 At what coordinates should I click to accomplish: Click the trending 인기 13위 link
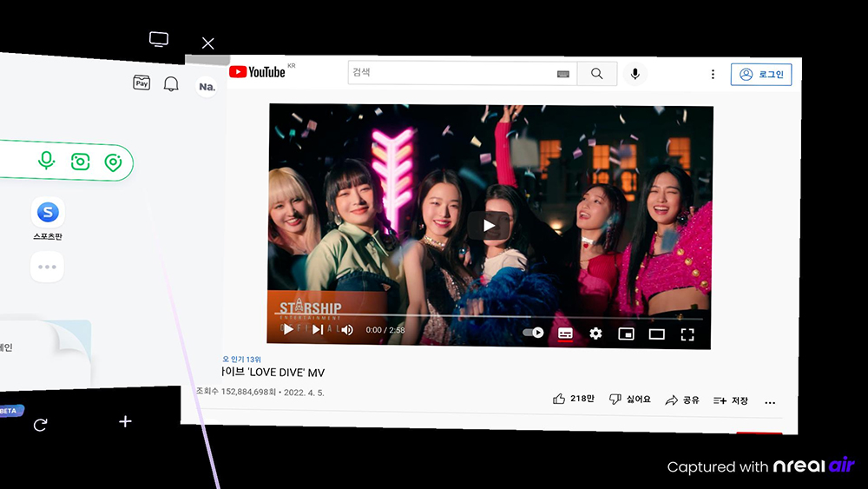(241, 360)
